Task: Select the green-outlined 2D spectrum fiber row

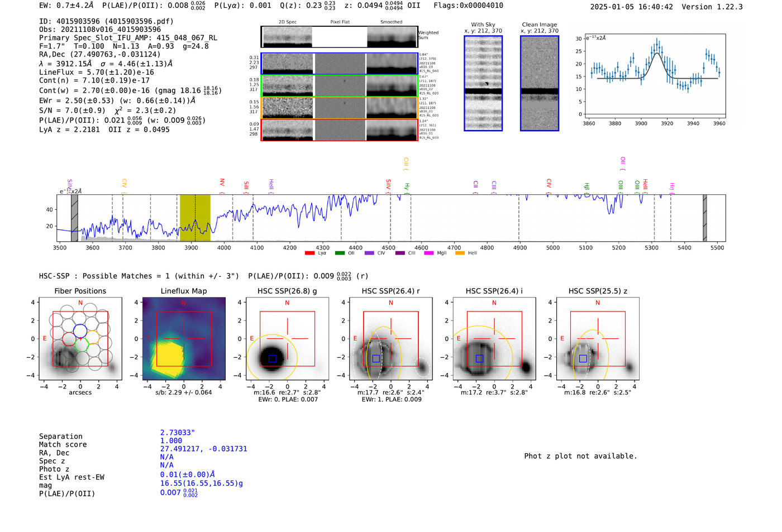Action: tap(340, 85)
